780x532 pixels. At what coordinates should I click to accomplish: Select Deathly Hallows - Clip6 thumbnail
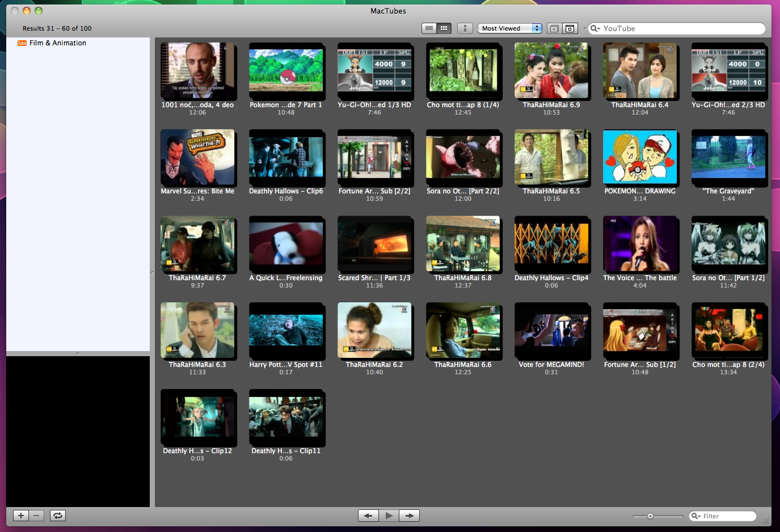coord(286,157)
